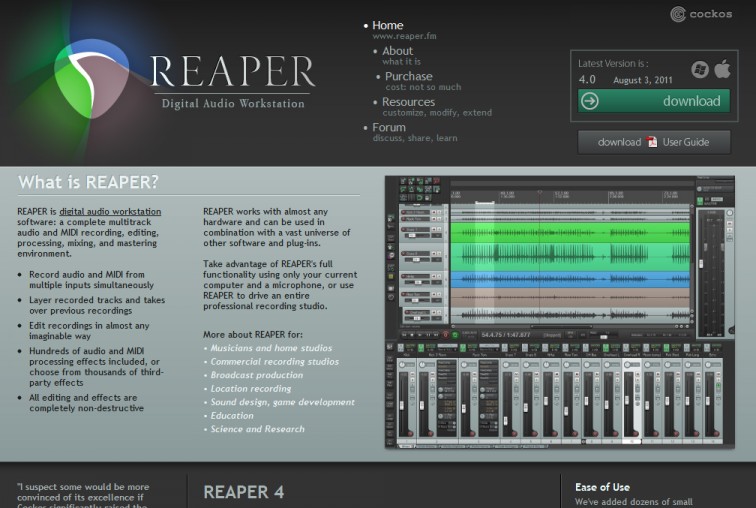756x508 pixels.
Task: Select Resources in the navigation
Action: [x=408, y=102]
